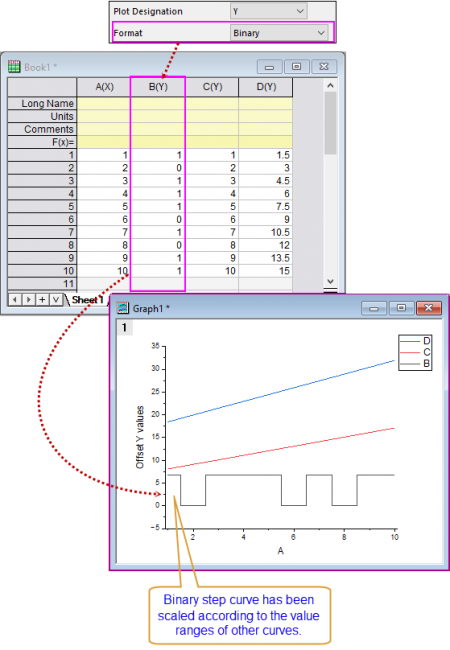Click the Units cell for column C
Screen dimensions: 450x650
212,116
